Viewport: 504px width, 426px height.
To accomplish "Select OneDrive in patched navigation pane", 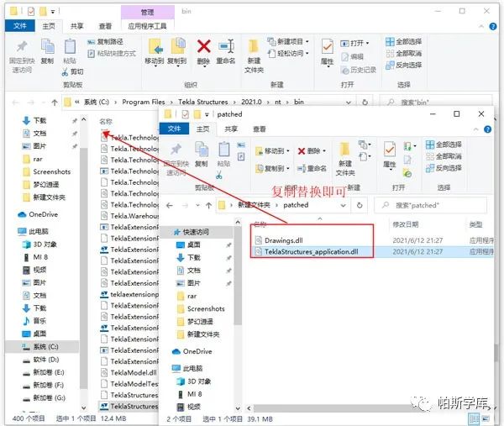I will coord(197,351).
